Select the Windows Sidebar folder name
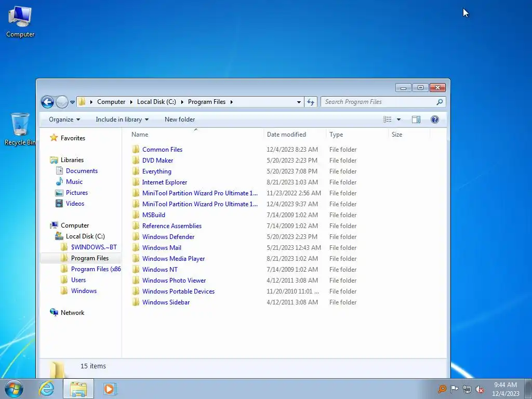 point(166,302)
